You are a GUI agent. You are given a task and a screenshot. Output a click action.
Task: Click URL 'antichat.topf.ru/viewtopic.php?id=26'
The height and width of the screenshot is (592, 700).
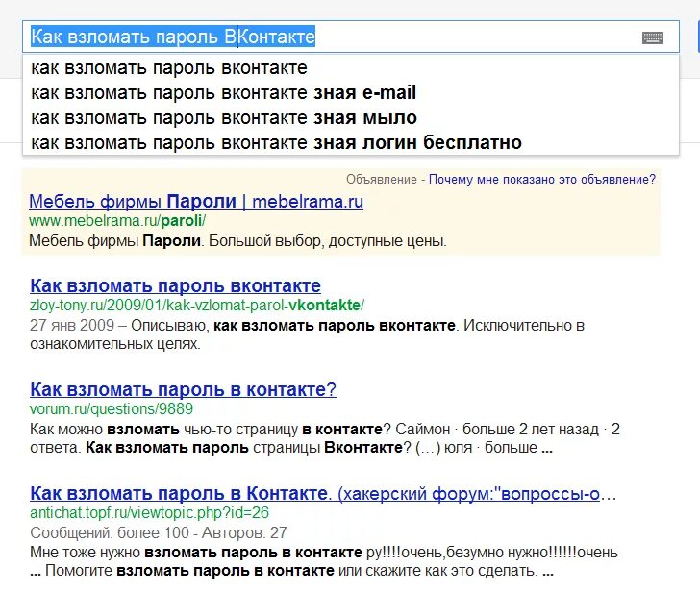tap(149, 512)
